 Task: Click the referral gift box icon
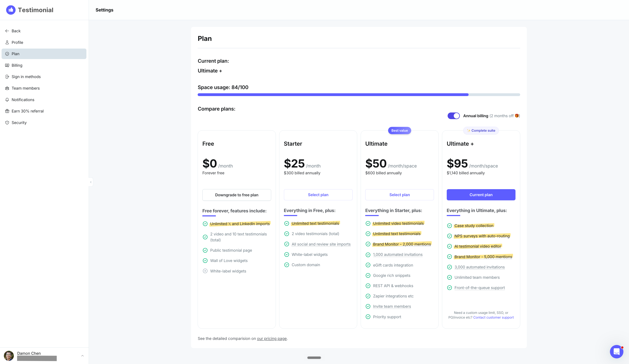tap(7, 111)
